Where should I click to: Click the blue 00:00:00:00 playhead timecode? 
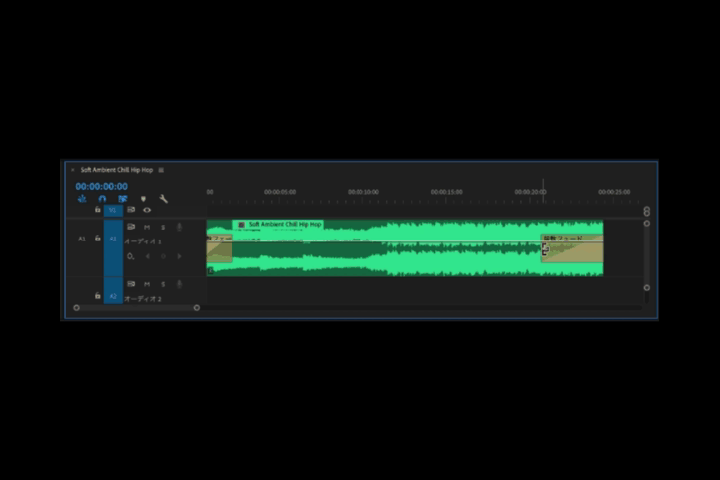click(101, 186)
